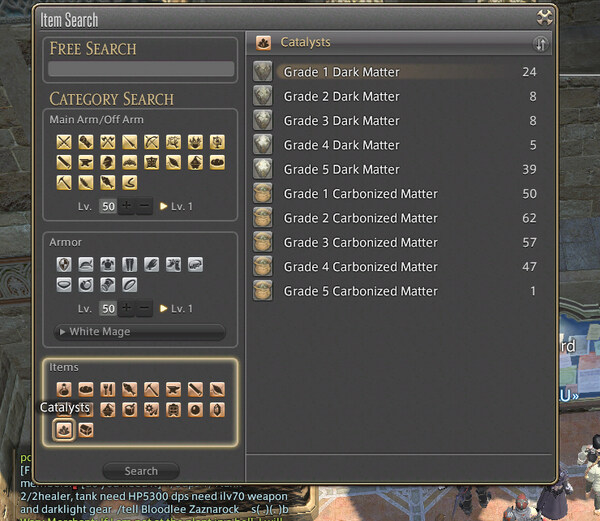Select Grade 2 Dark Matter

coord(396,96)
